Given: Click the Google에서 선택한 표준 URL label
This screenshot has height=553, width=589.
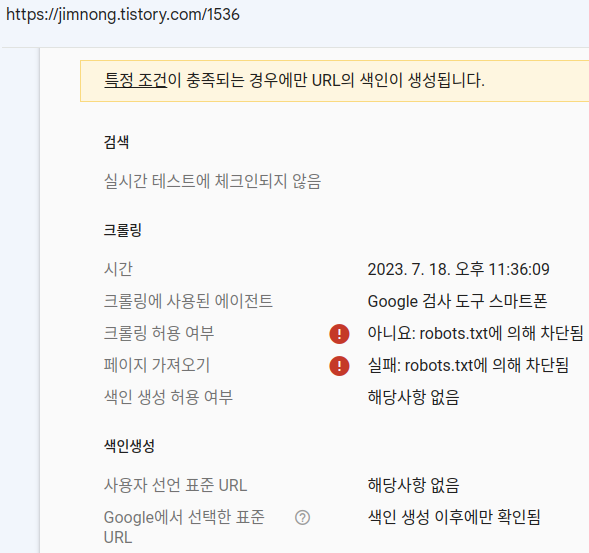Looking at the screenshot, I should pos(184,527).
